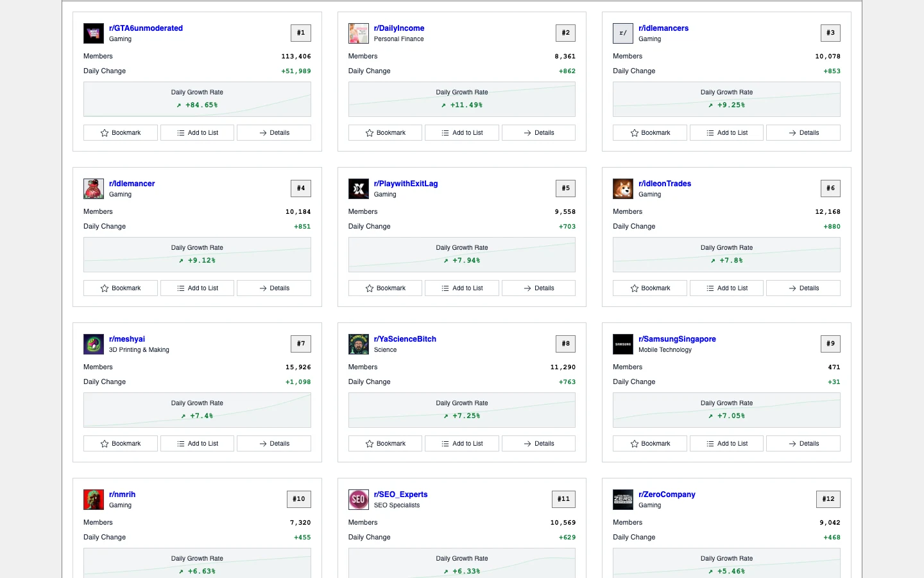Image resolution: width=924 pixels, height=578 pixels.
Task: Open Details for r/PlaywithExitLag
Action: (538, 288)
